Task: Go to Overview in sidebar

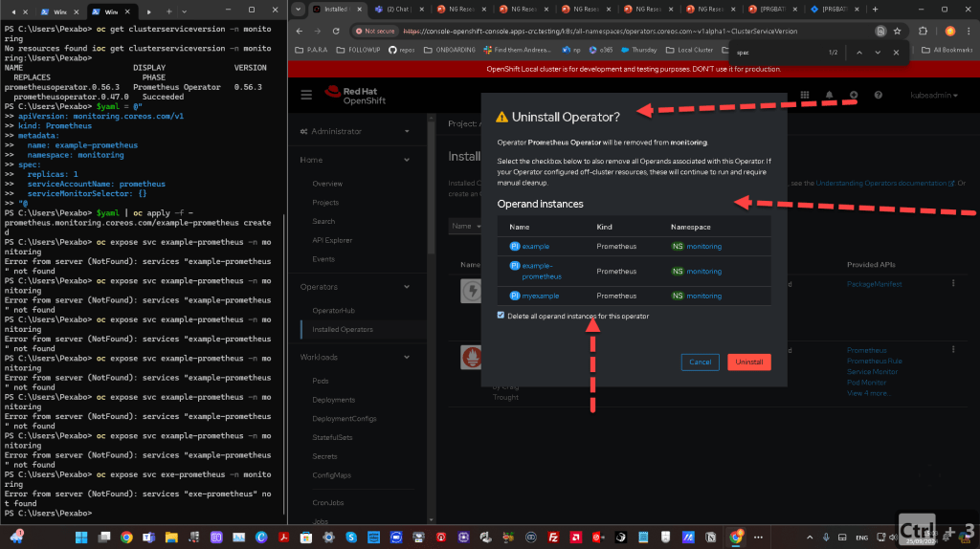Action: click(x=327, y=184)
